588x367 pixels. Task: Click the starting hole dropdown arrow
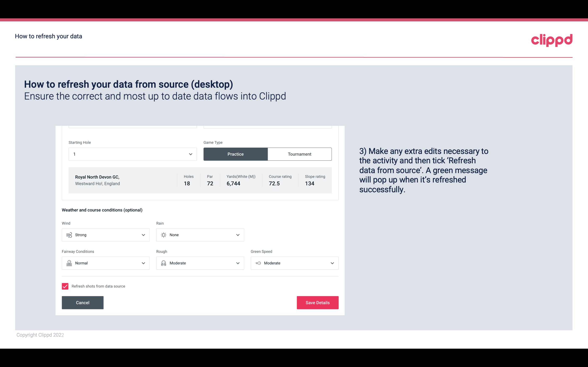[190, 154]
